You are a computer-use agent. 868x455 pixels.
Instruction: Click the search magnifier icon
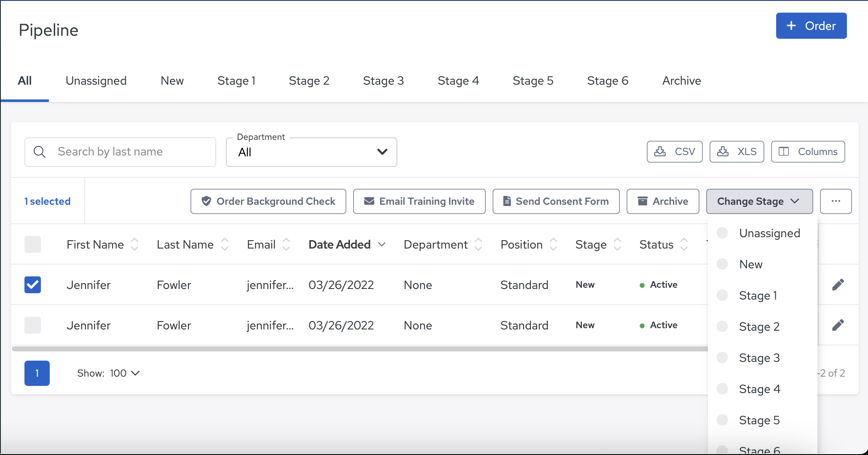pyautogui.click(x=40, y=152)
